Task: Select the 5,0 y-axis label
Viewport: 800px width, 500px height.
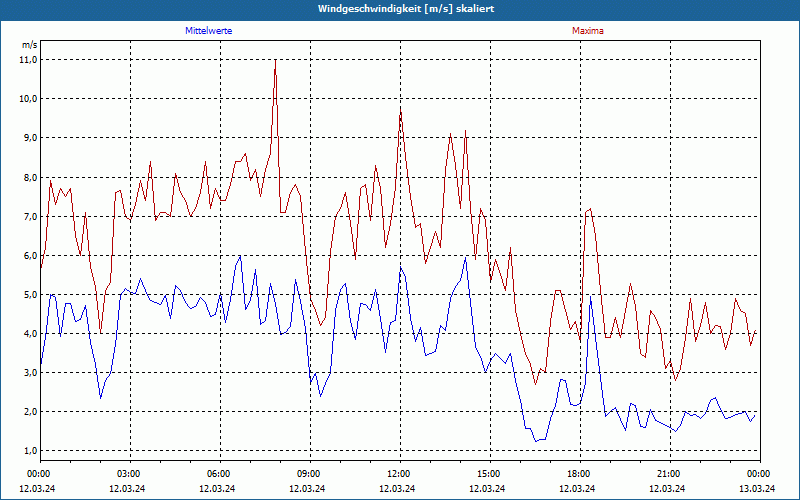Action: [x=31, y=294]
